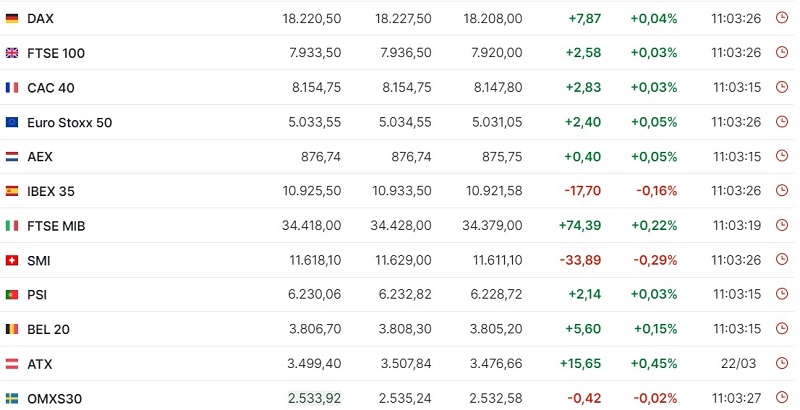This screenshot has height=410, width=800.
Task: Click the clock icon in the IBEX 35 row
Action: click(782, 190)
